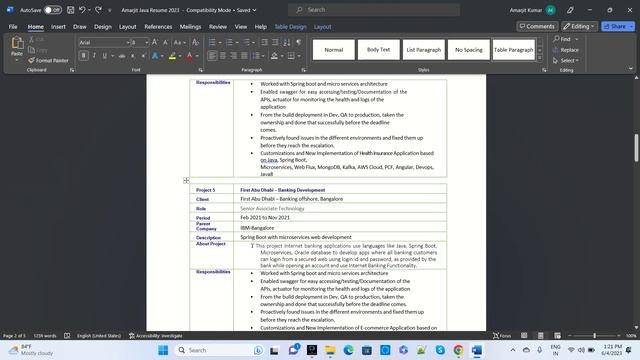The width and height of the screenshot is (640, 360).
Task: Click the Shading paint bucket icon
Action: [x=274, y=56]
